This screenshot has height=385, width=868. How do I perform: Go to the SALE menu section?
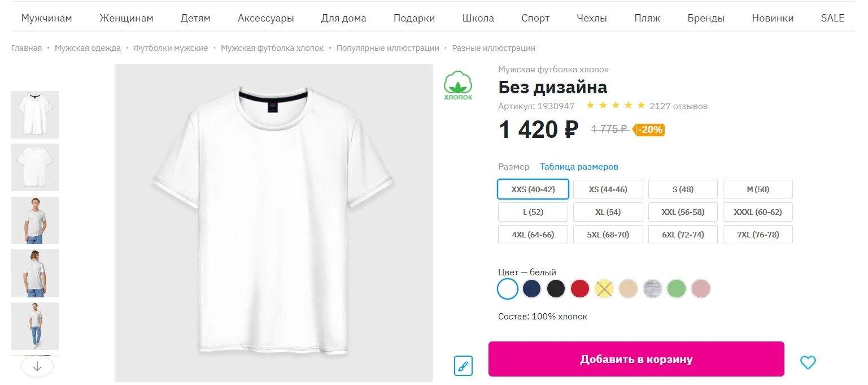pyautogui.click(x=832, y=18)
